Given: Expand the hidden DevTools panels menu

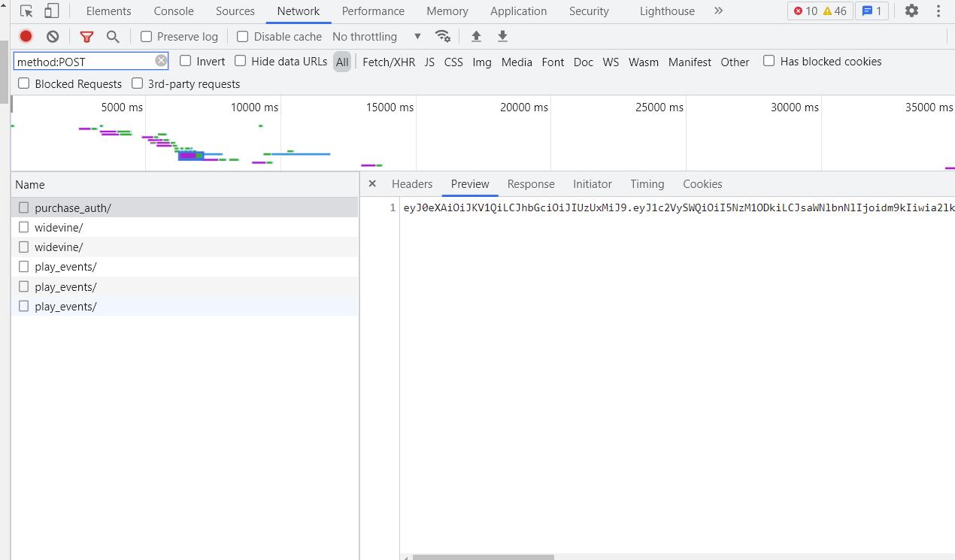Looking at the screenshot, I should click(x=718, y=11).
